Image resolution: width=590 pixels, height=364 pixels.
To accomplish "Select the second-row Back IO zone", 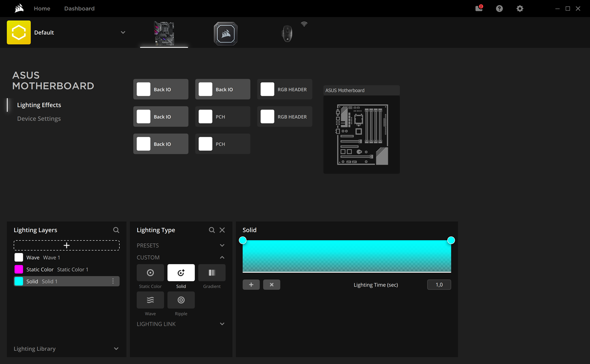I will click(x=161, y=116).
